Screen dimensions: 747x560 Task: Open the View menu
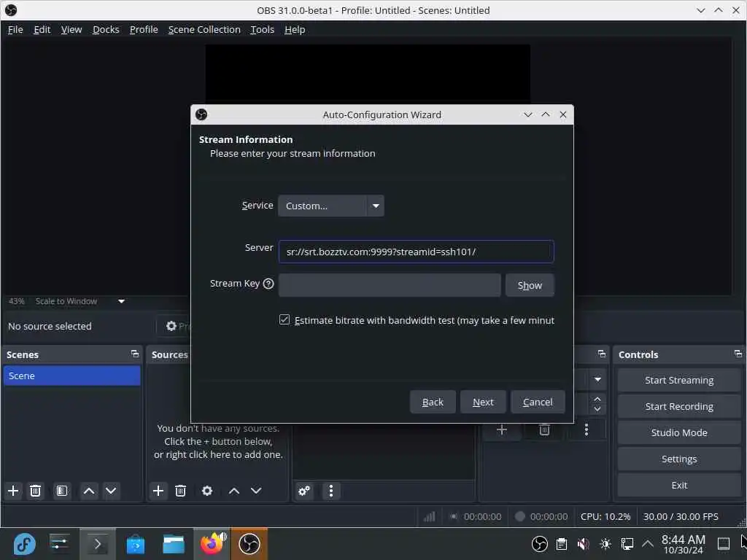(x=71, y=29)
